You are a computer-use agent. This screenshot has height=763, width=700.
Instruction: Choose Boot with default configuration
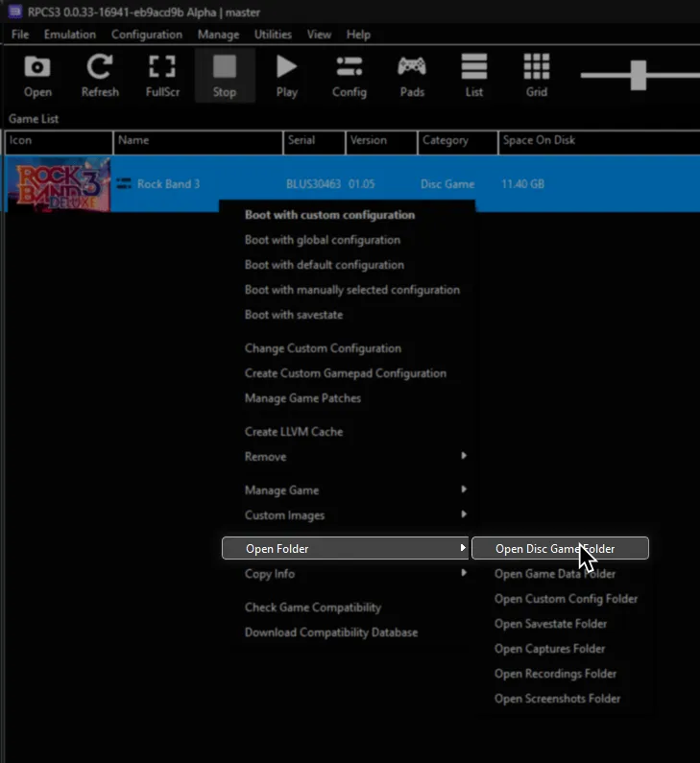coord(348,265)
